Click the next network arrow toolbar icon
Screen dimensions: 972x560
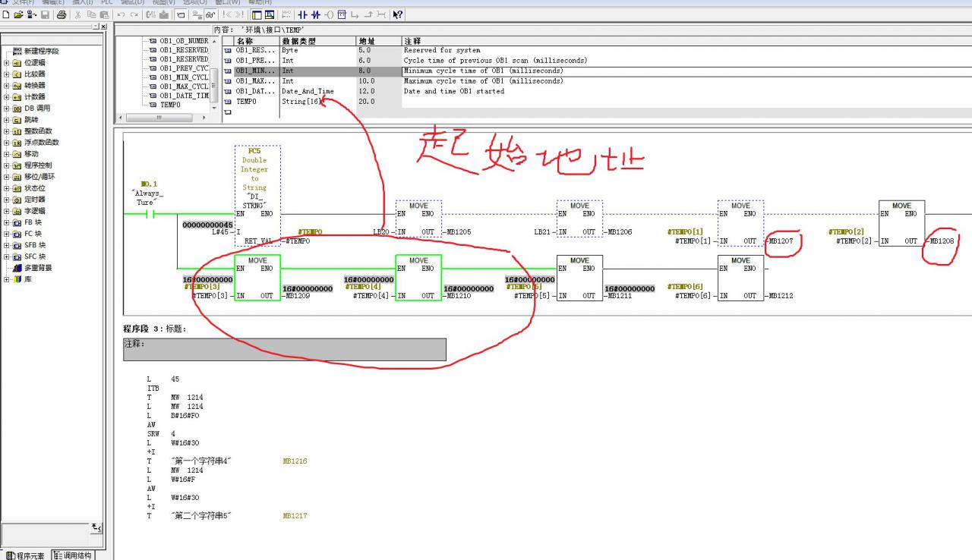240,15
